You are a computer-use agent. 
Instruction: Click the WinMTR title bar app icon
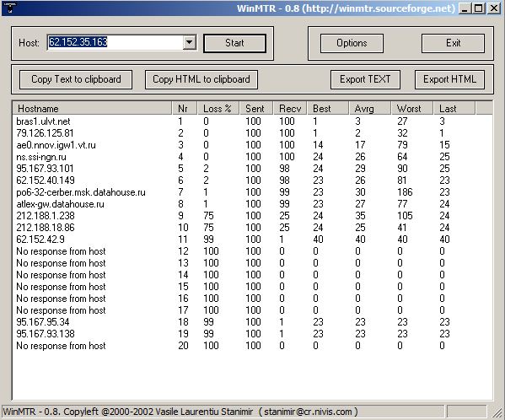[10, 8]
